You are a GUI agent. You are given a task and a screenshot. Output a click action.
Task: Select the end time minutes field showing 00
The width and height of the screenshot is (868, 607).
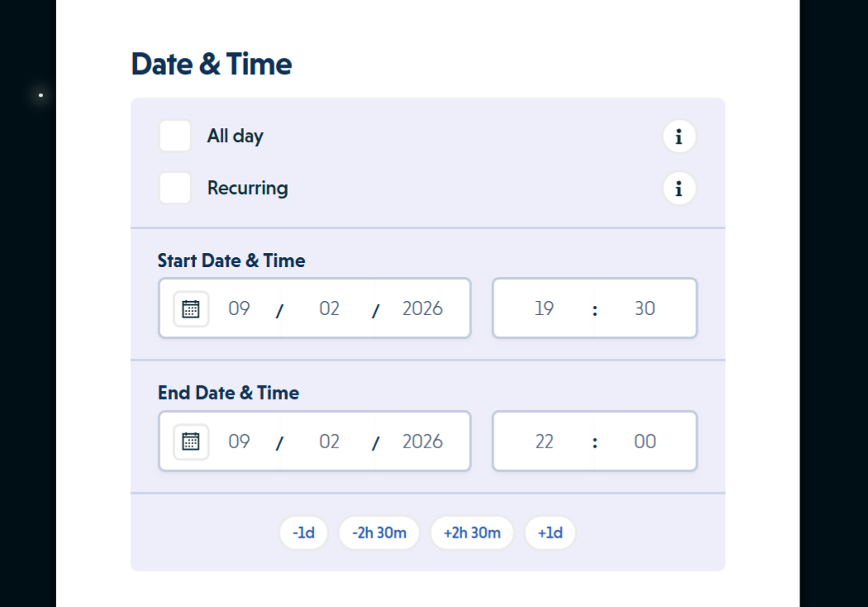(645, 441)
